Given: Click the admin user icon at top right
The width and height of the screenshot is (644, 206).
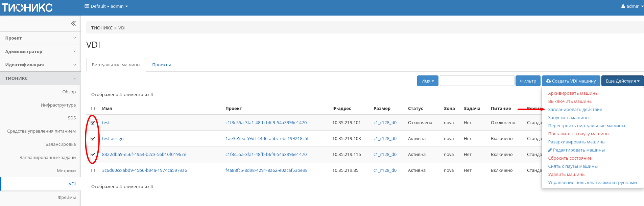Looking at the screenshot, I should (x=623, y=6).
